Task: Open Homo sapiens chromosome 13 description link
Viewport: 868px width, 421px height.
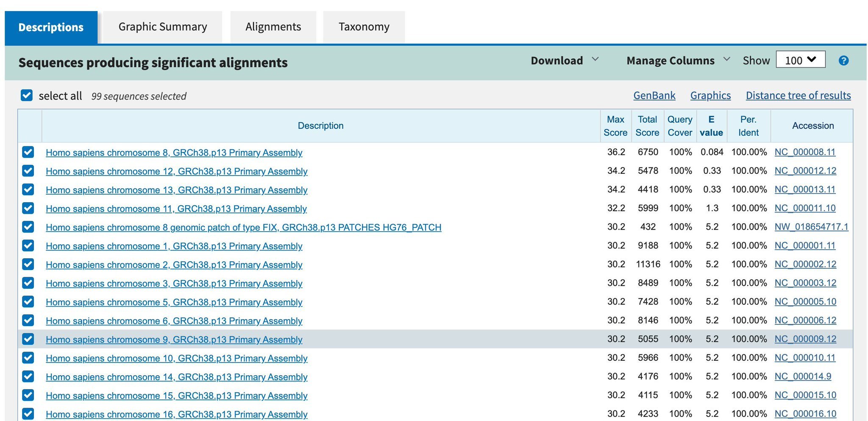Action: tap(176, 190)
